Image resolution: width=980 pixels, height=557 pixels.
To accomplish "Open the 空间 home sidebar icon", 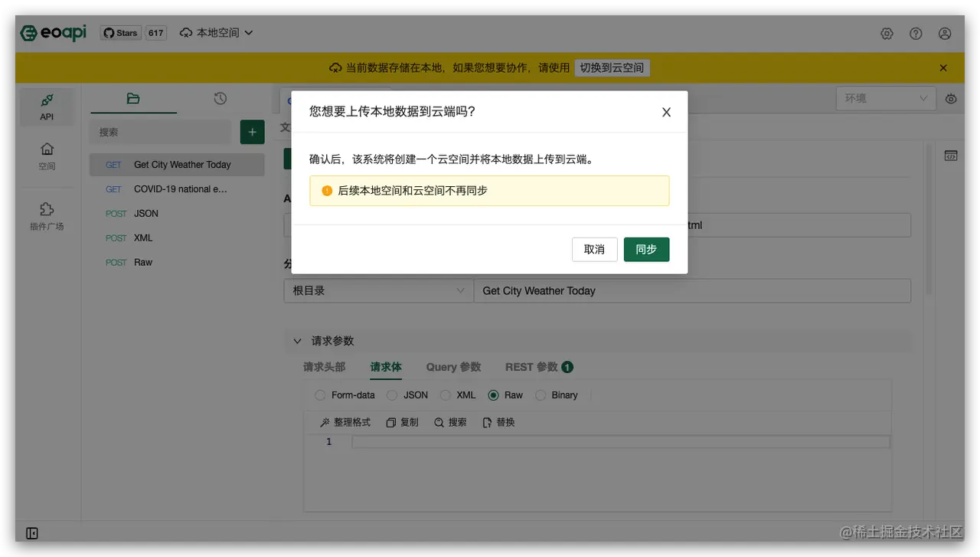I will 47,156.
